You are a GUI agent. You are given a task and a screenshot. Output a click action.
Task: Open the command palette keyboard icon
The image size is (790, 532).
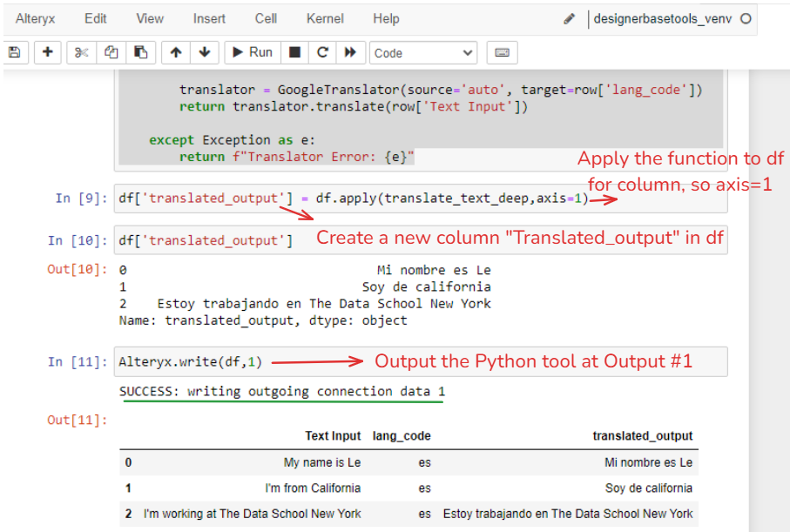501,52
